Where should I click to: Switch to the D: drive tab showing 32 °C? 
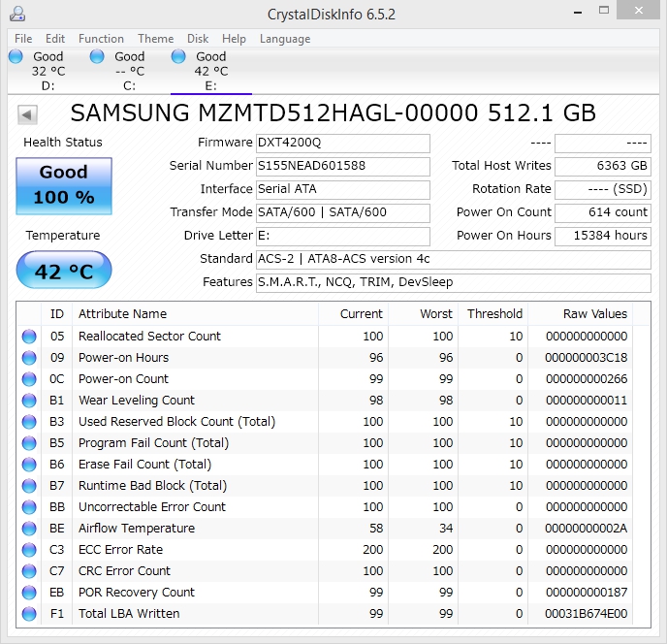click(x=48, y=71)
